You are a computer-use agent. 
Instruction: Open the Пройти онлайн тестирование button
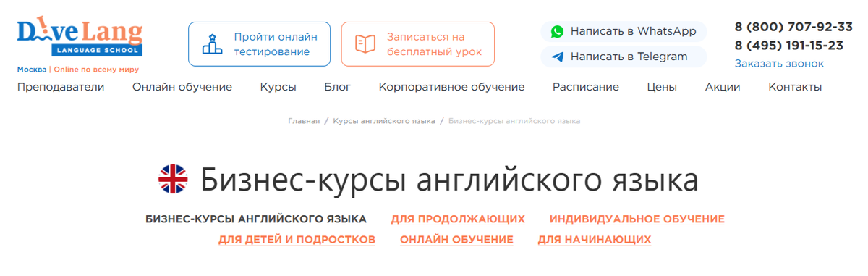coord(259,44)
